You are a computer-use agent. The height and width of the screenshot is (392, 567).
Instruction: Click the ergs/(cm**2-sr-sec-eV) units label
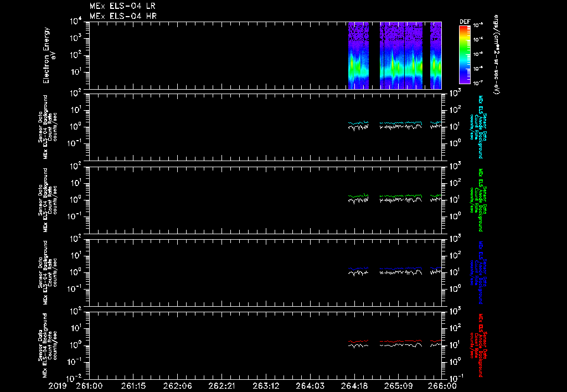497,54
